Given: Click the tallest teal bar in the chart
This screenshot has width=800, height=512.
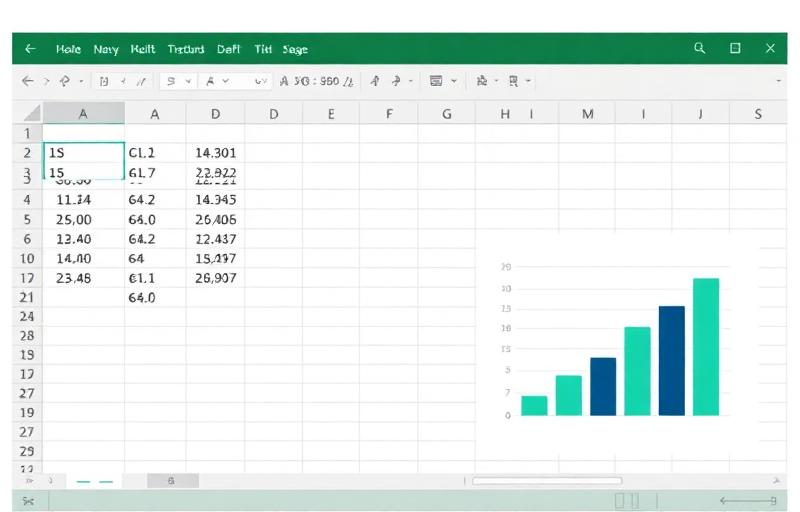Looking at the screenshot, I should (x=706, y=347).
